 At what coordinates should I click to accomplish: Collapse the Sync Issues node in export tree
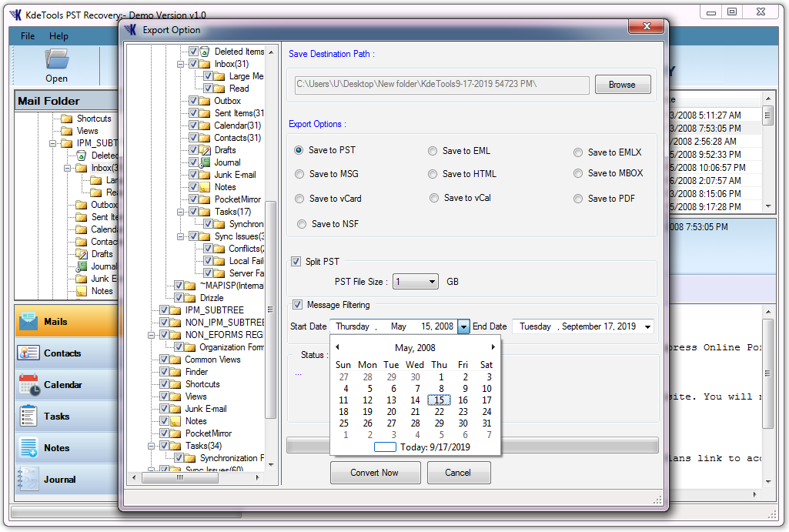coord(180,236)
